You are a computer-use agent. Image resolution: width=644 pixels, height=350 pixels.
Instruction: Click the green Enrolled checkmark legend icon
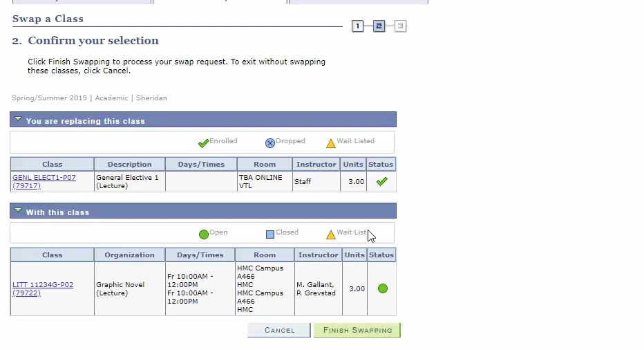pyautogui.click(x=203, y=143)
